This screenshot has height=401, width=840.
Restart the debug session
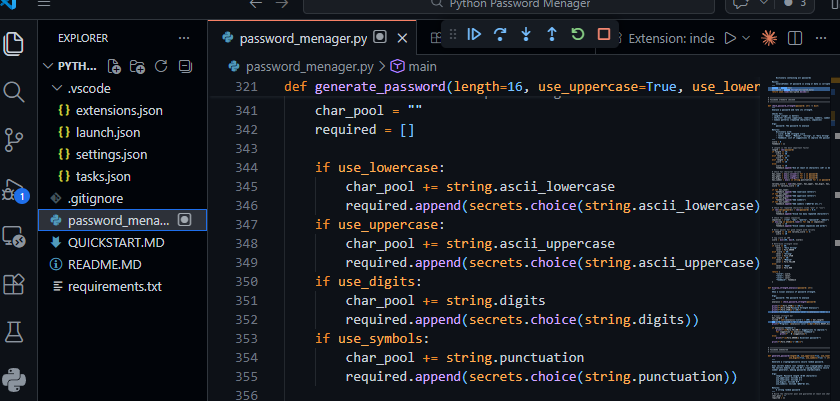(x=578, y=34)
